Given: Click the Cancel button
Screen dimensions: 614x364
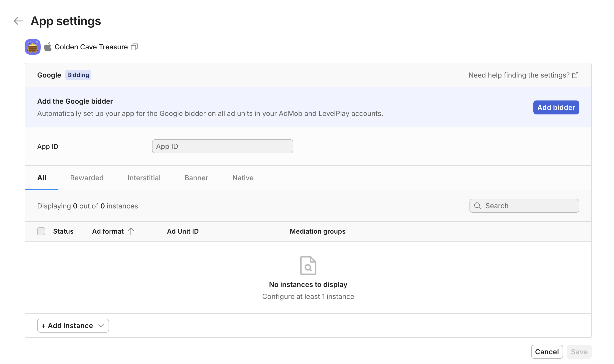Looking at the screenshot, I should pos(547,352).
